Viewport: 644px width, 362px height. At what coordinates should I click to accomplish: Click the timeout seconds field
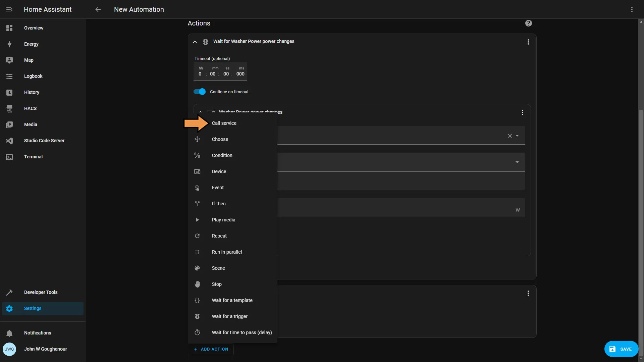(226, 74)
